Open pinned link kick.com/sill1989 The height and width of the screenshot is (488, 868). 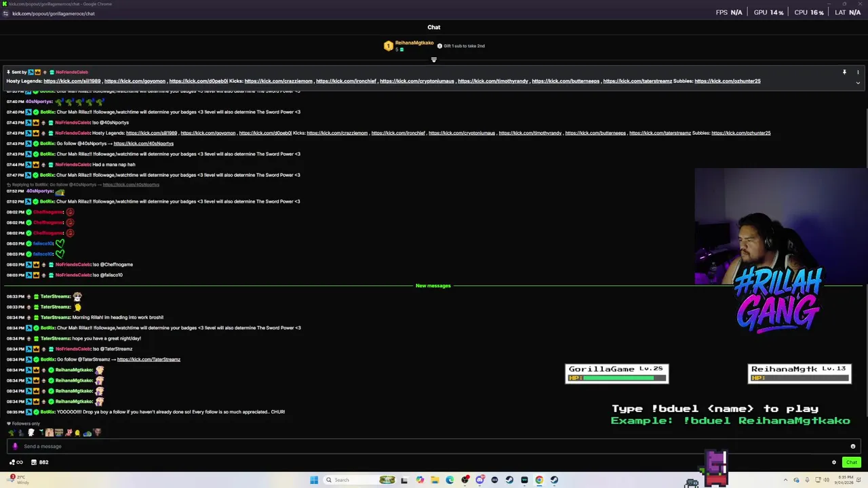click(72, 81)
